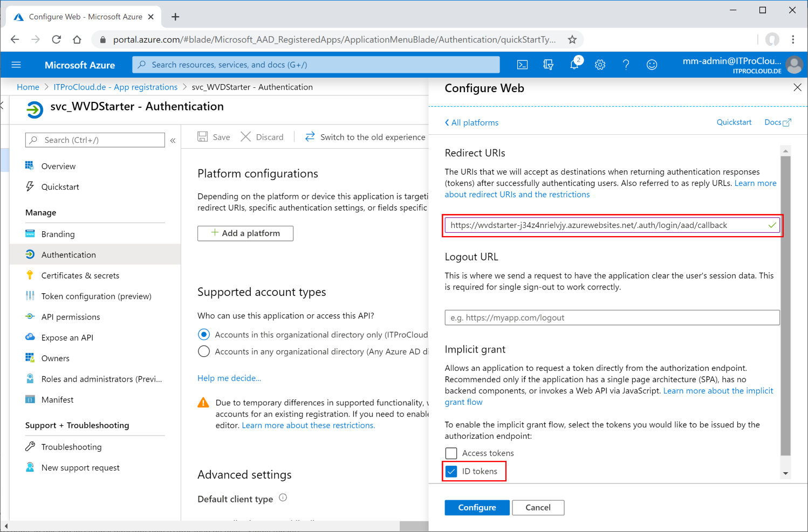Open Roles and administrators item

pyautogui.click(x=95, y=379)
